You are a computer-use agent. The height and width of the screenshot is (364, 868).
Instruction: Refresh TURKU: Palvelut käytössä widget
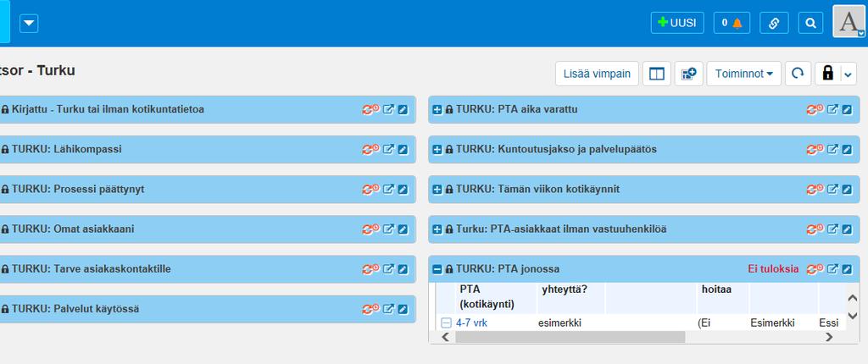pos(371,309)
